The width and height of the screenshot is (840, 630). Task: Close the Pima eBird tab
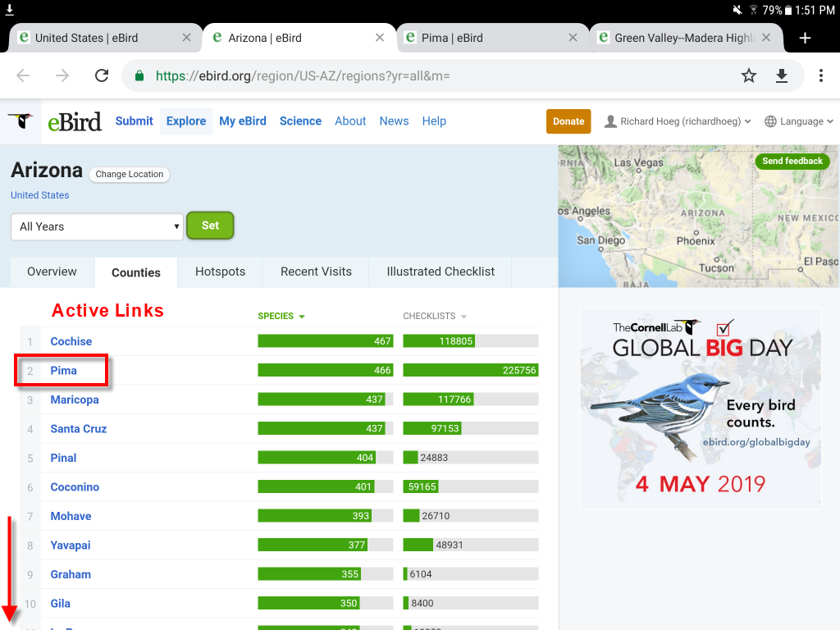(x=573, y=38)
